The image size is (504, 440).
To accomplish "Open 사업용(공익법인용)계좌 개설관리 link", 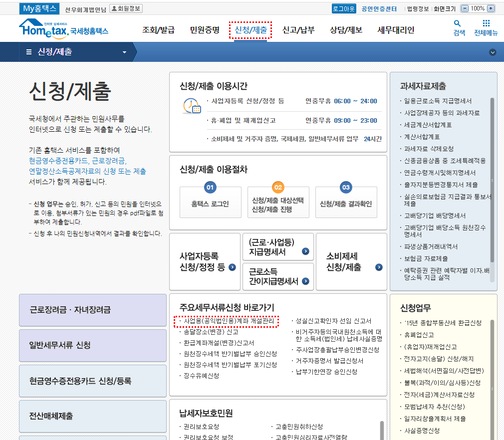I will 229,321.
